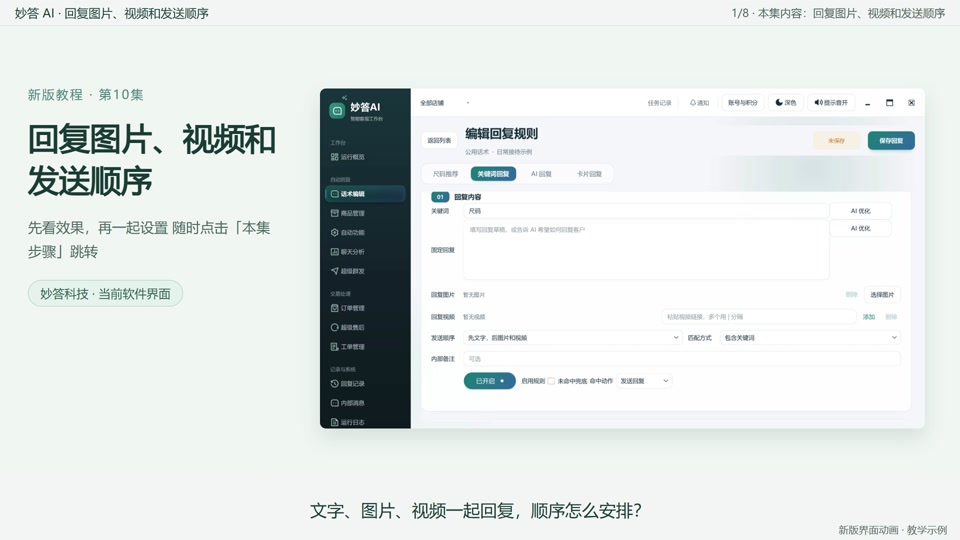The height and width of the screenshot is (540, 960).
Task: Select the 关键词回复 tab
Action: pyautogui.click(x=493, y=174)
